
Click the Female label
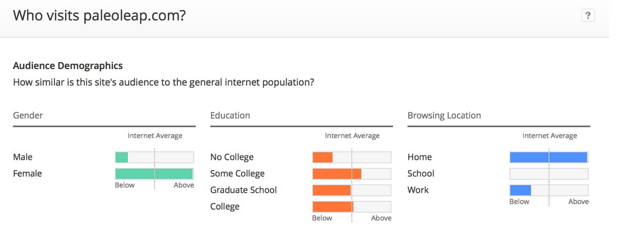tap(27, 173)
